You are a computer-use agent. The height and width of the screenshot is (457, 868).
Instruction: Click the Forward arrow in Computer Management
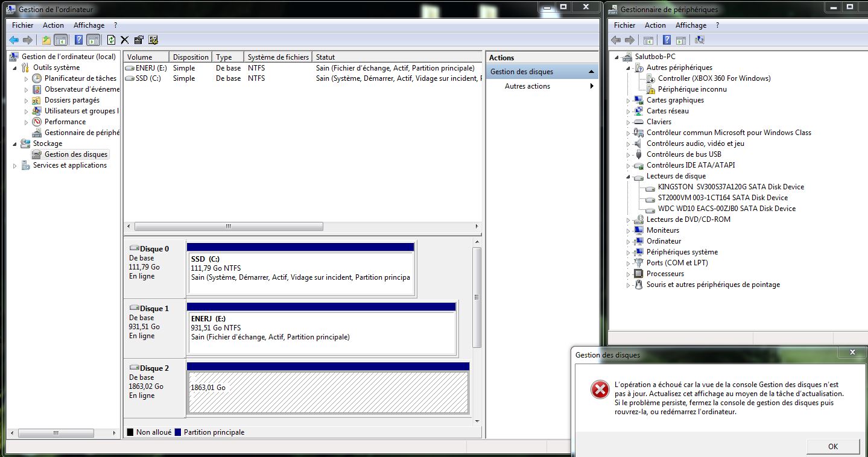pyautogui.click(x=28, y=40)
